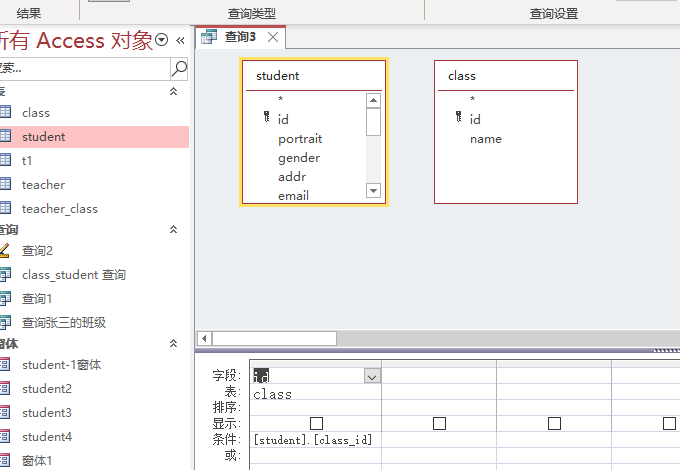The height and width of the screenshot is (470, 680).
Task: Click the student table title bar
Action: tap(314, 76)
